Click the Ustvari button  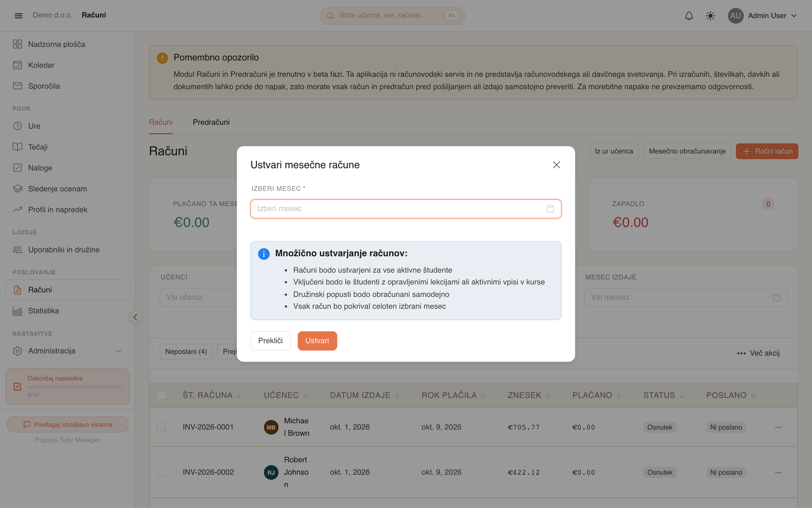tap(317, 341)
